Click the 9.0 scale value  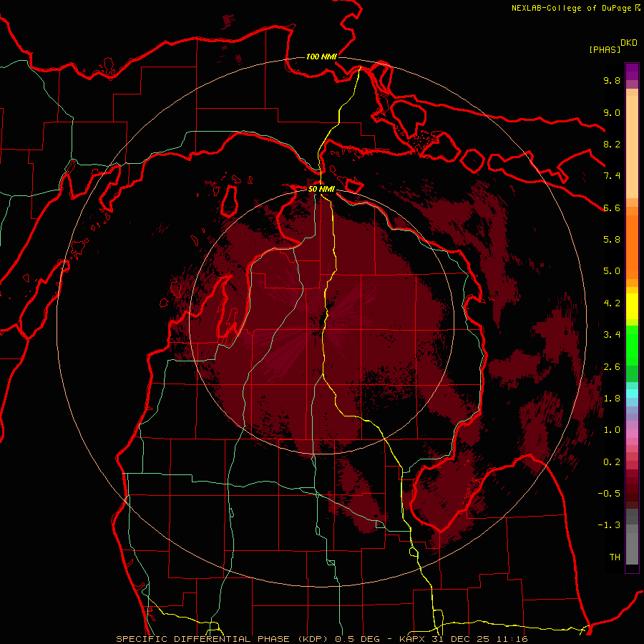tap(612, 112)
